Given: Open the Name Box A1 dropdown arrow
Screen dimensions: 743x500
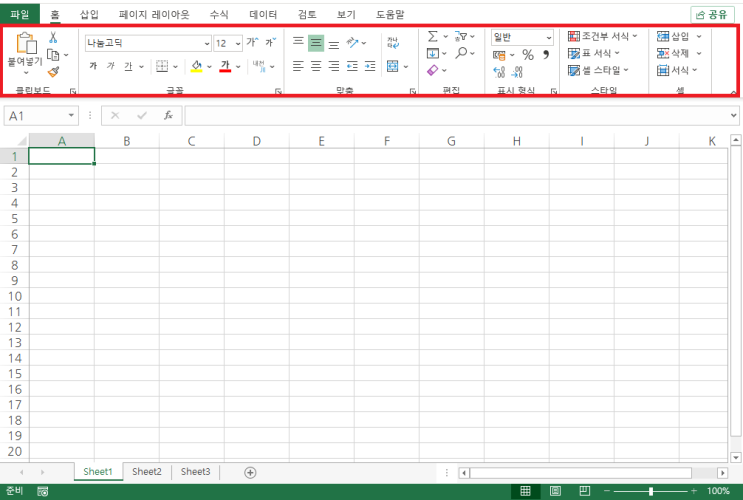Looking at the screenshot, I should point(71,115).
